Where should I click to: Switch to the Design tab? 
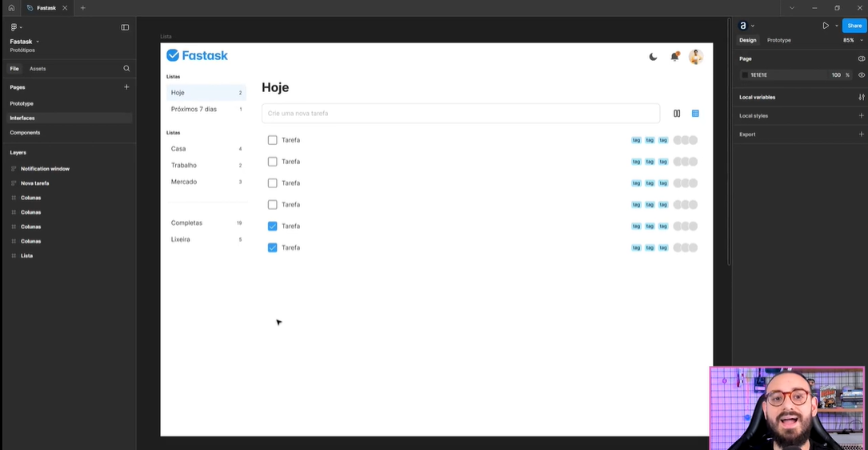point(747,40)
